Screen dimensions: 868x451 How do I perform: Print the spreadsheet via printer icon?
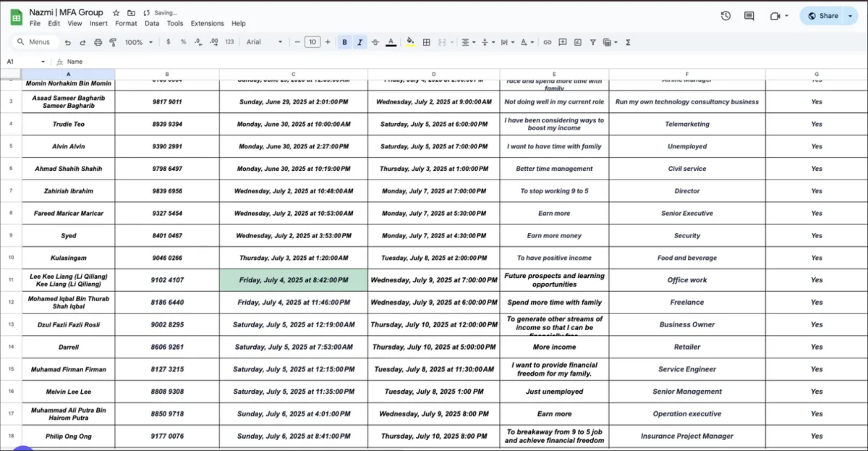coord(98,42)
